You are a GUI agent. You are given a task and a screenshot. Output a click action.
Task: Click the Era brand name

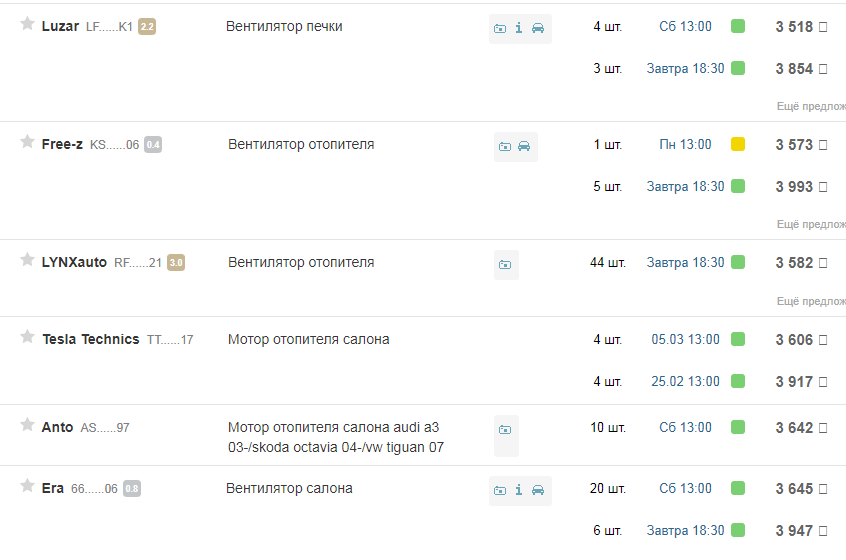53,488
